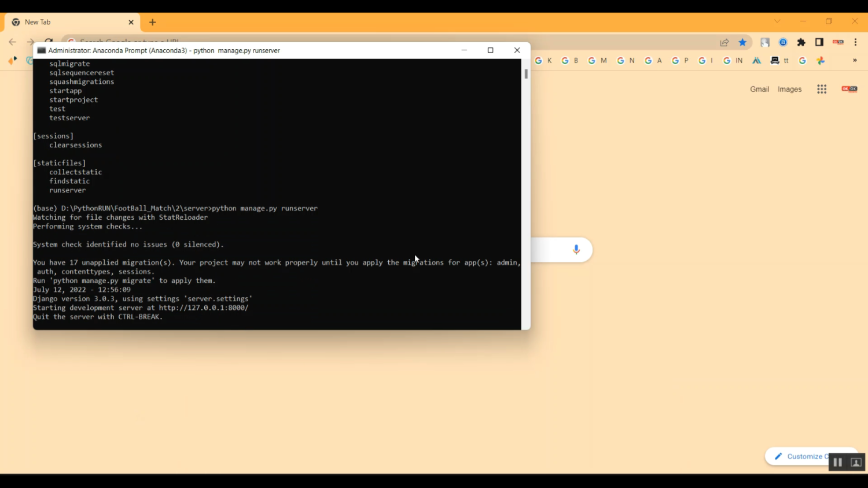
Task: Click the Customize Chrome button
Action: (x=801, y=456)
